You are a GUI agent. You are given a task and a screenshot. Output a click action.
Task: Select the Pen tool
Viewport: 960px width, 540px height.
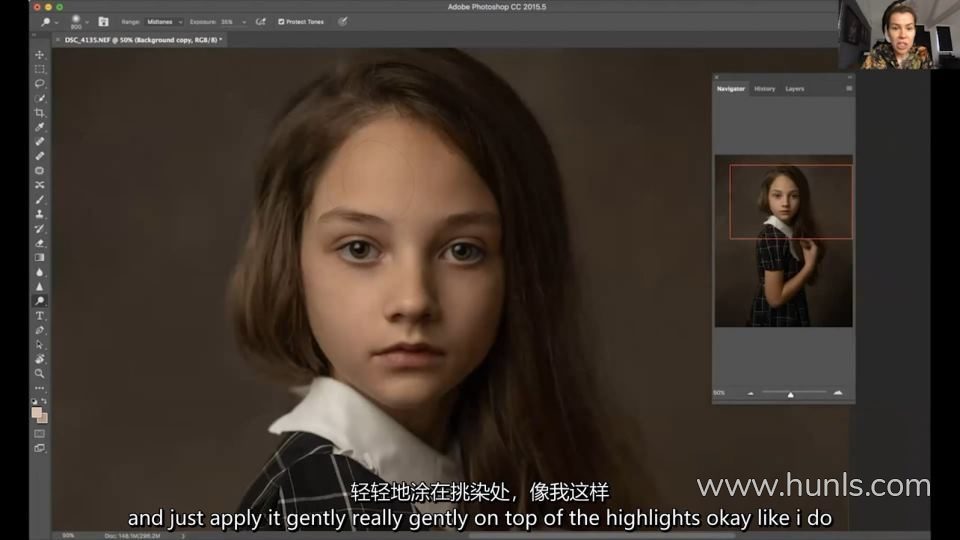[x=40, y=330]
